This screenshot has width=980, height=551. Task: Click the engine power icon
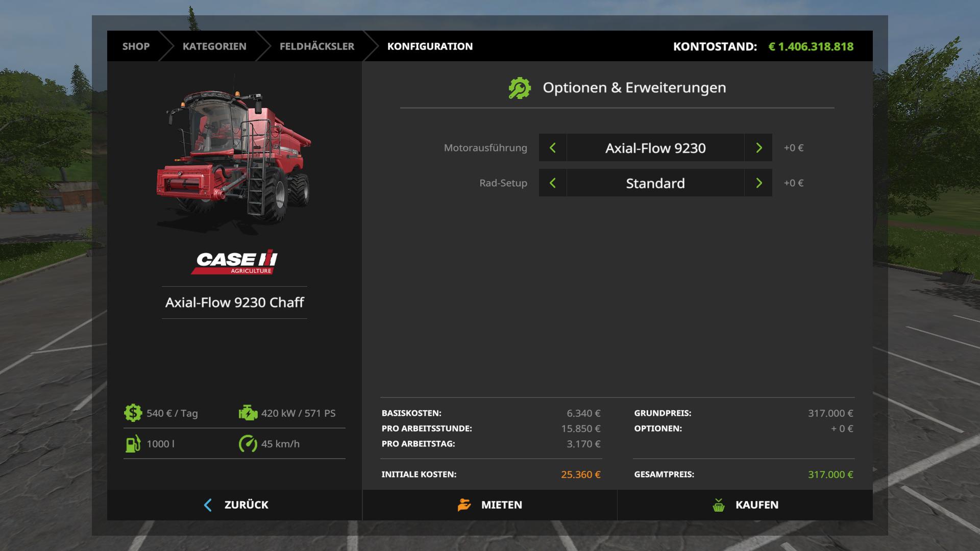coord(248,413)
